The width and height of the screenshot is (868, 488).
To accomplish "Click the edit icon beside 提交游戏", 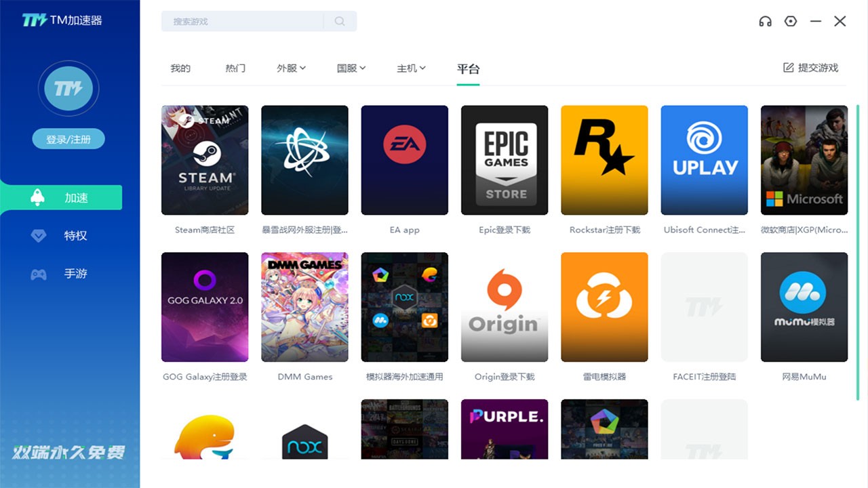I will 789,68.
